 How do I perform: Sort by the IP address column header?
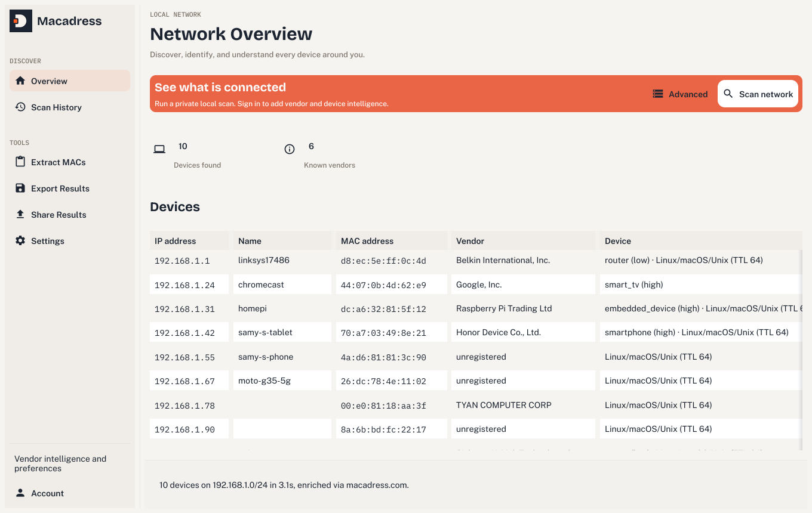coord(189,241)
